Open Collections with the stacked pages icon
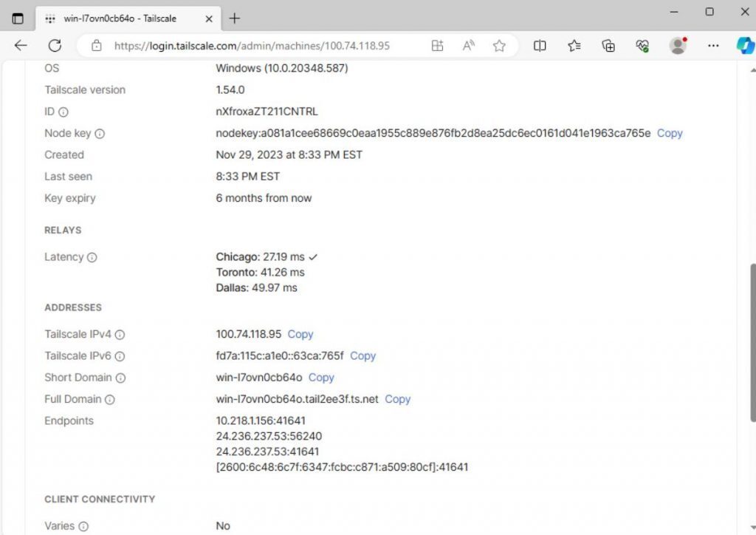The height and width of the screenshot is (535, 756). [x=608, y=45]
